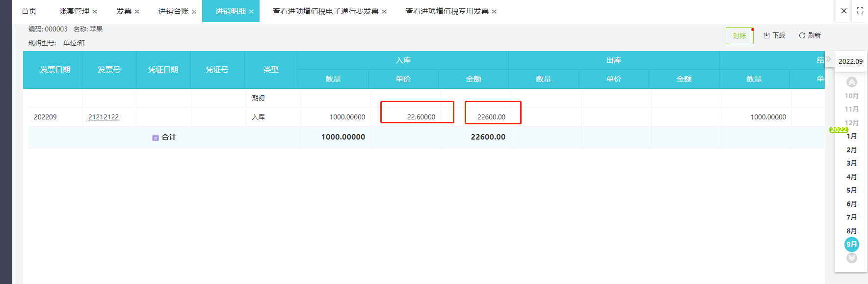Screen dimensions: 868x284
Task: Close the 查看进项增值税专用发票 tab
Action: (494, 12)
